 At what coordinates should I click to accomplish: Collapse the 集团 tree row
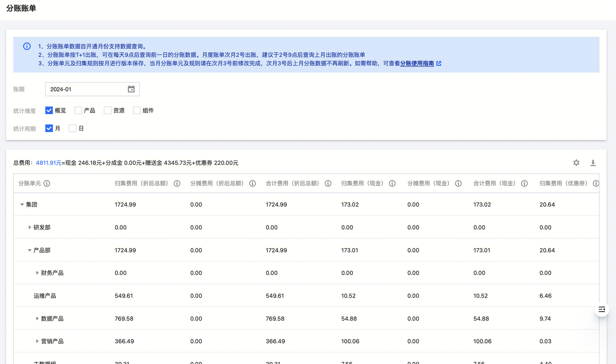pyautogui.click(x=22, y=204)
